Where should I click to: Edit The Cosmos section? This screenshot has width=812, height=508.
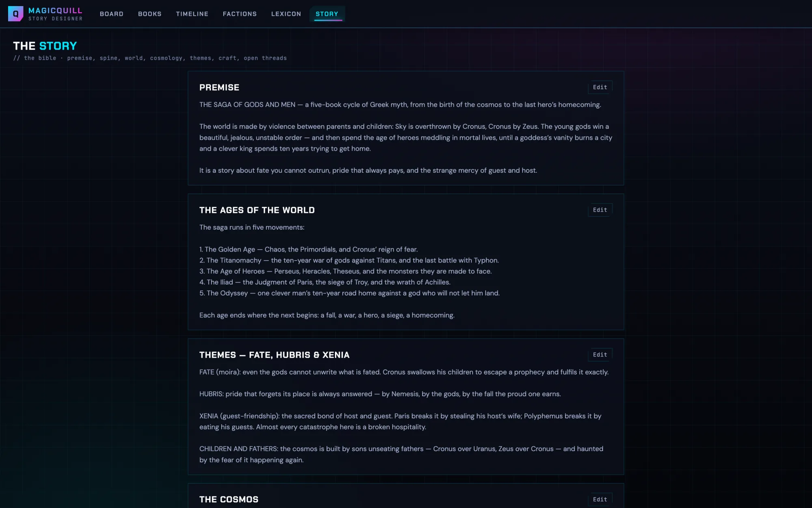[600, 499]
